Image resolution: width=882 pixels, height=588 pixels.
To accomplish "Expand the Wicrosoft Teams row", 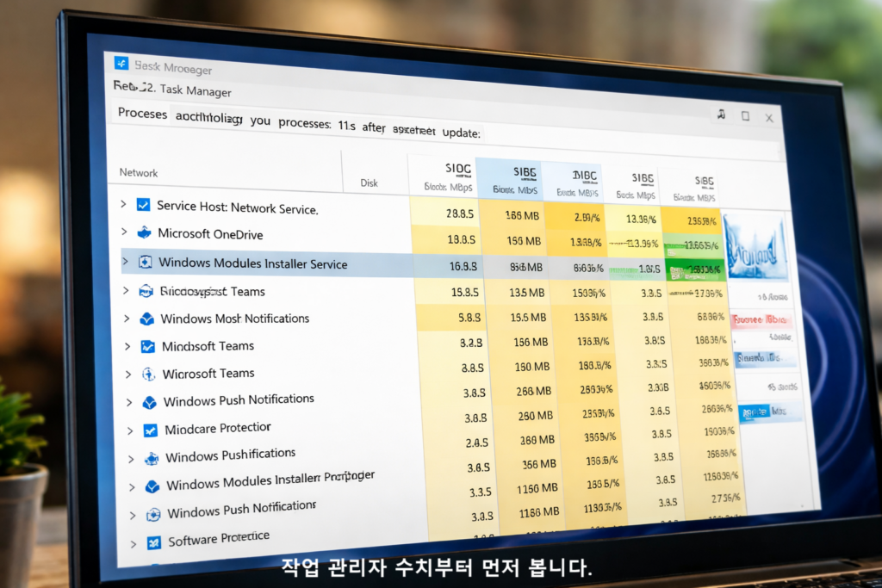I will pos(128,374).
